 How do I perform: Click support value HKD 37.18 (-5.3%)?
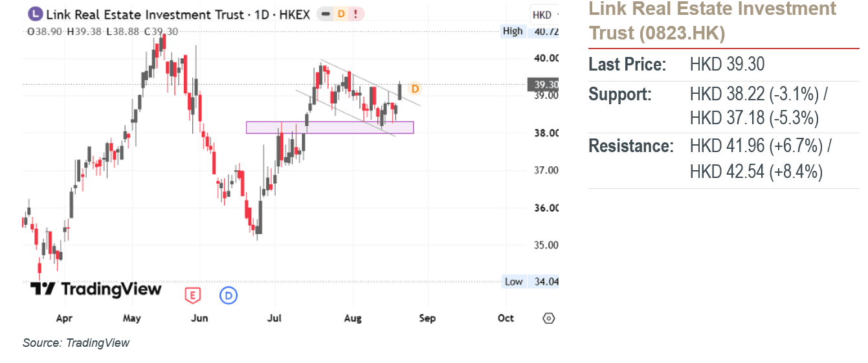coord(754,118)
